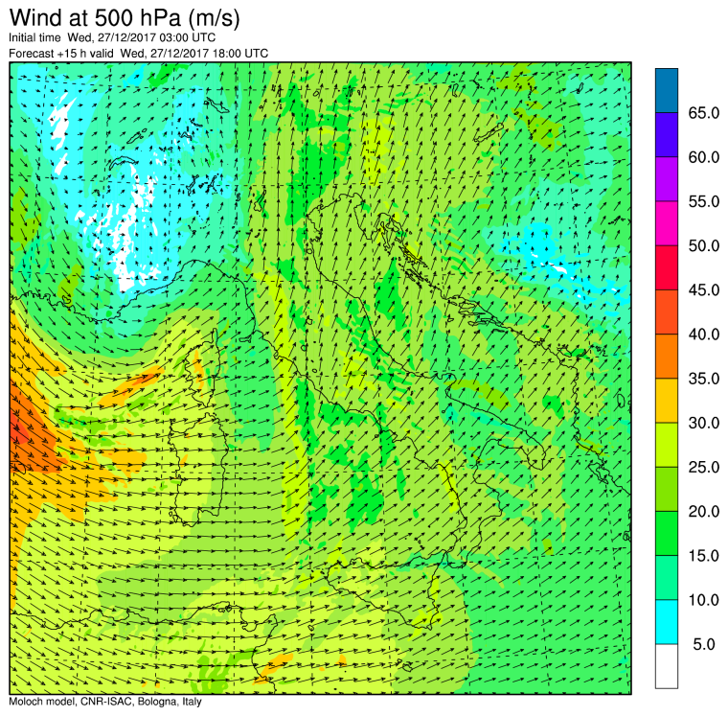Click the purple color segment between 55.0 and 60.0

(667, 179)
